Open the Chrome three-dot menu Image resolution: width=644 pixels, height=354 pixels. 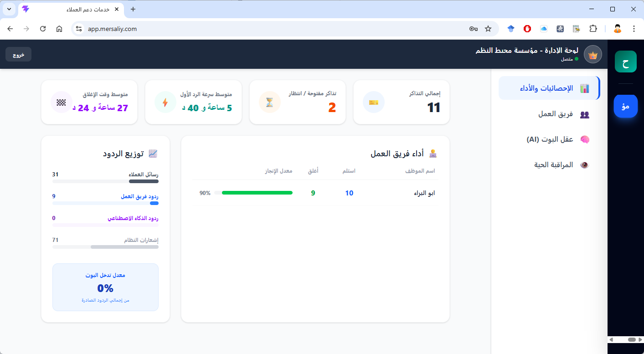point(634,28)
